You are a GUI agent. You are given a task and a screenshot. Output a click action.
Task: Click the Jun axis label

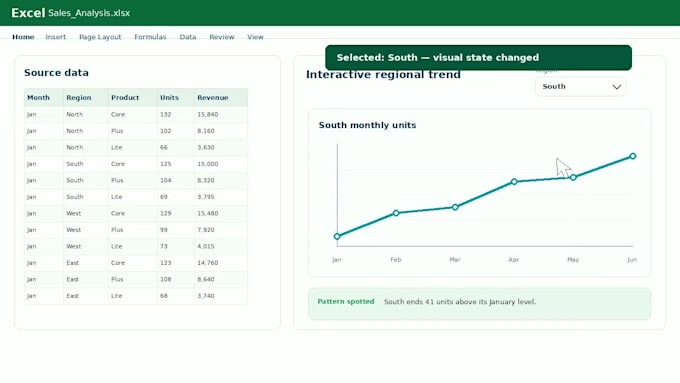[632, 260]
